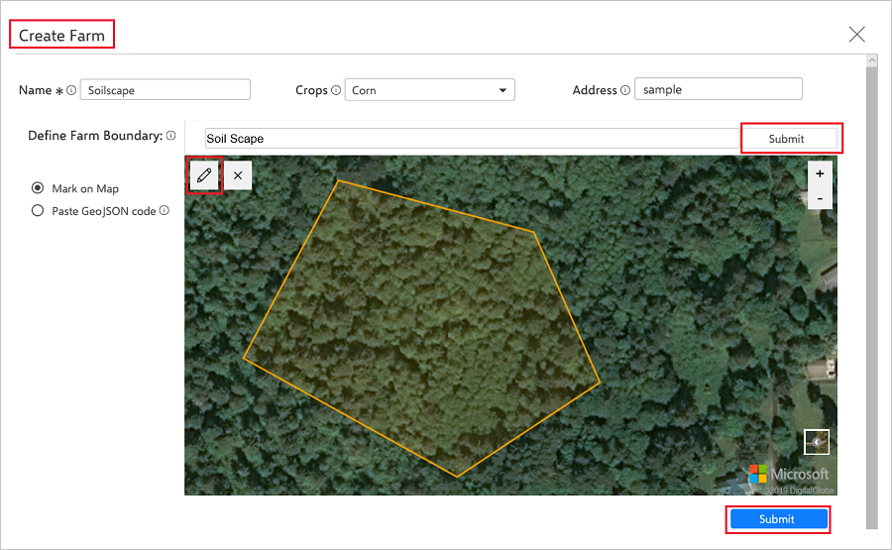Open the Crops dropdown showing Corn
Viewport: 892px width, 550px height.
[430, 90]
